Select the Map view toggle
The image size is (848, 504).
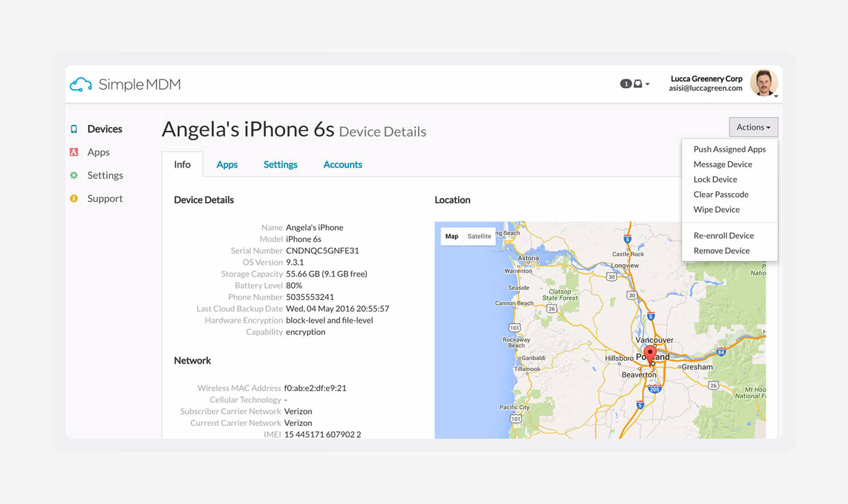click(452, 236)
